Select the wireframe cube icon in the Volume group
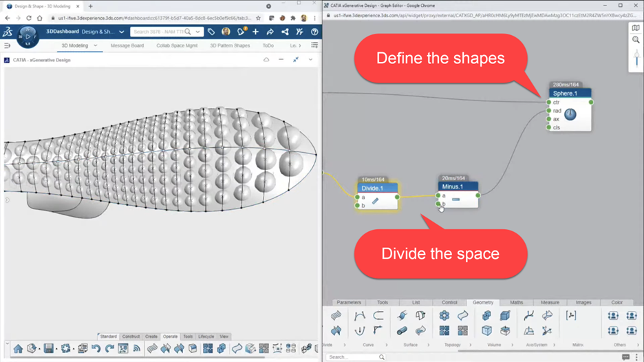Viewport: 644px width, 362px height. pos(486,330)
